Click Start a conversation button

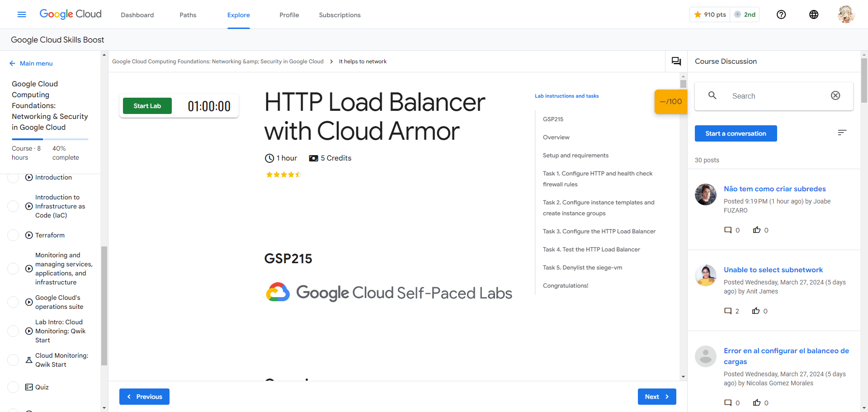736,133
